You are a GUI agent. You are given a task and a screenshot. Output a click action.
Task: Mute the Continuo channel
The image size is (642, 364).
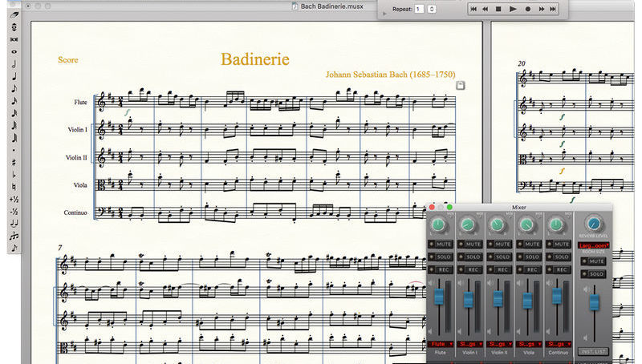point(558,245)
